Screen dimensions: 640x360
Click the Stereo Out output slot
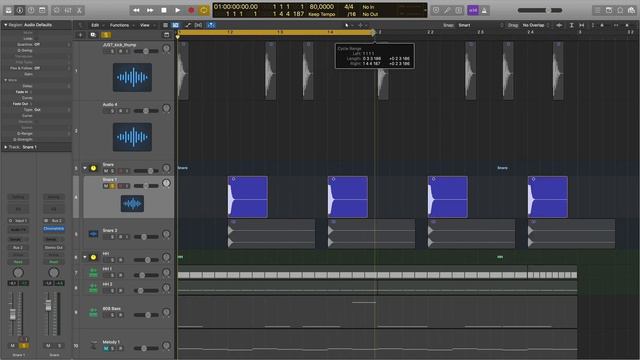click(53, 247)
